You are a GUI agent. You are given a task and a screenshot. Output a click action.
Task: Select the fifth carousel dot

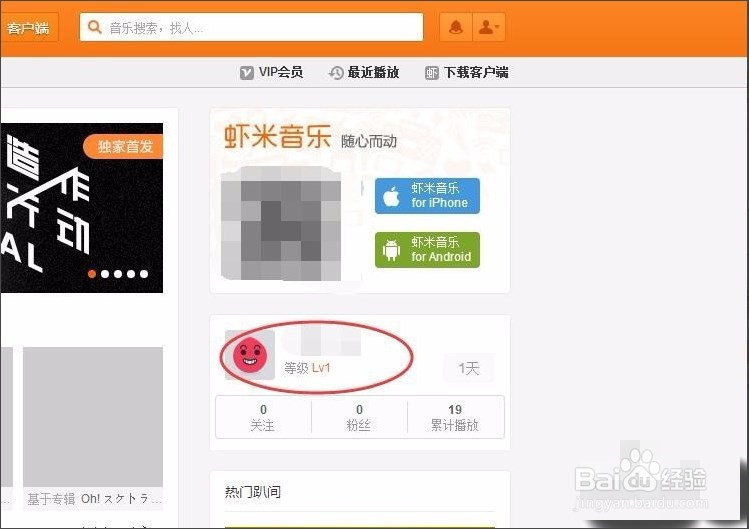coord(144,274)
